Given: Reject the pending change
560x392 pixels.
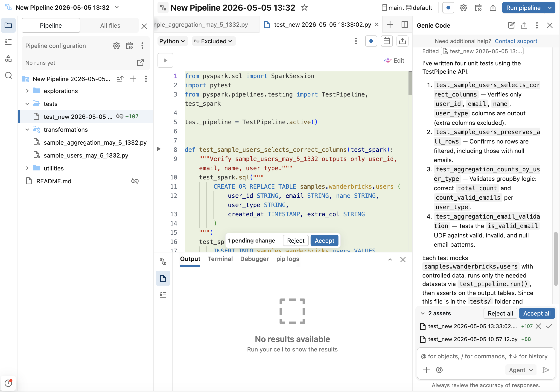Looking at the screenshot, I should pyautogui.click(x=296, y=240).
